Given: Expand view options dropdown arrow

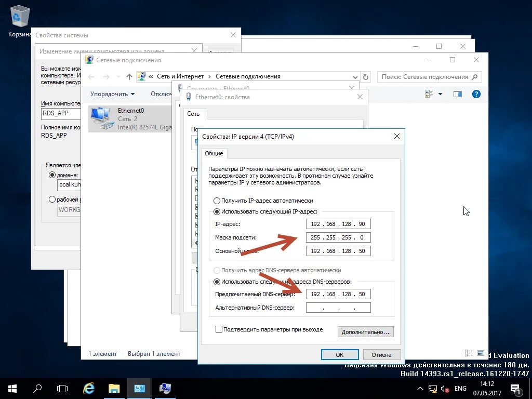Looking at the screenshot, I should [x=440, y=94].
